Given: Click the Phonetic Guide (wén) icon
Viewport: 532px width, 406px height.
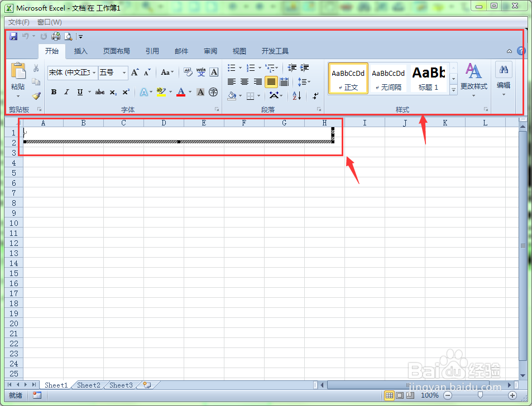Looking at the screenshot, I should [201, 72].
